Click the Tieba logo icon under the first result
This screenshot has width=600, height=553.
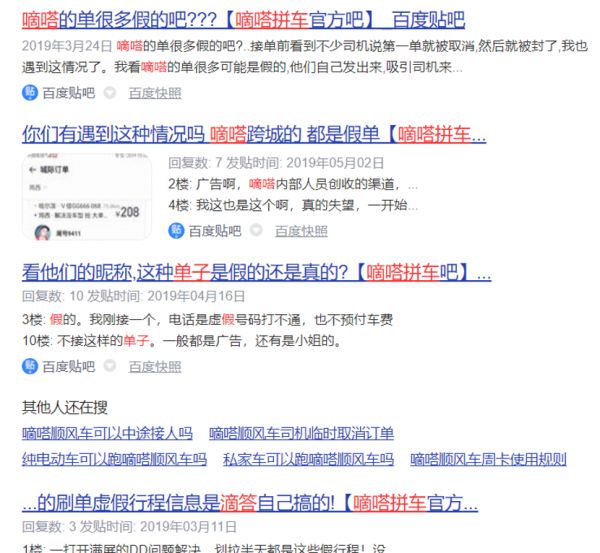tap(30, 93)
